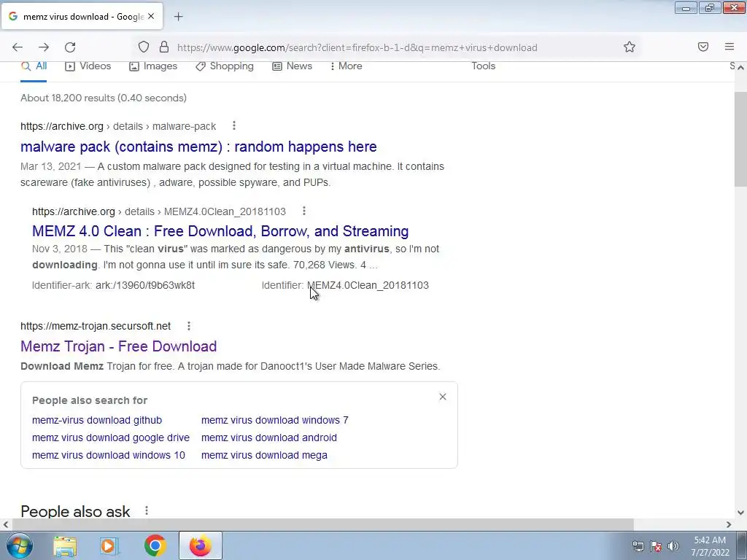Search for memz virus download google drive
The width and height of the screenshot is (747, 560).
(111, 437)
